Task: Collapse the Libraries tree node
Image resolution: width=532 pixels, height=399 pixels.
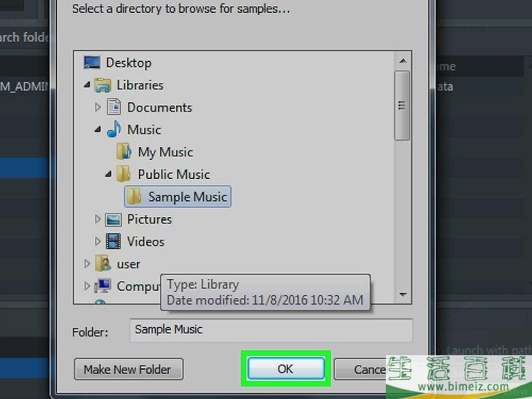Action: (x=87, y=85)
